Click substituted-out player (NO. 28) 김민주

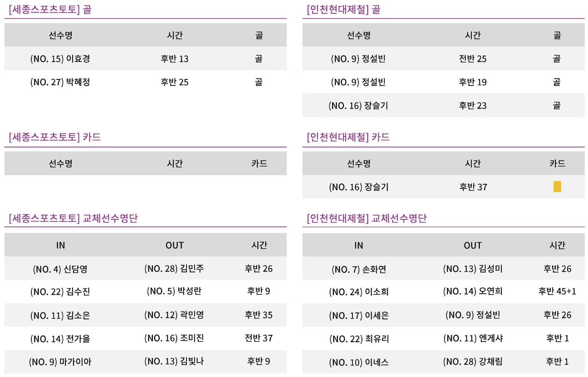click(x=174, y=269)
